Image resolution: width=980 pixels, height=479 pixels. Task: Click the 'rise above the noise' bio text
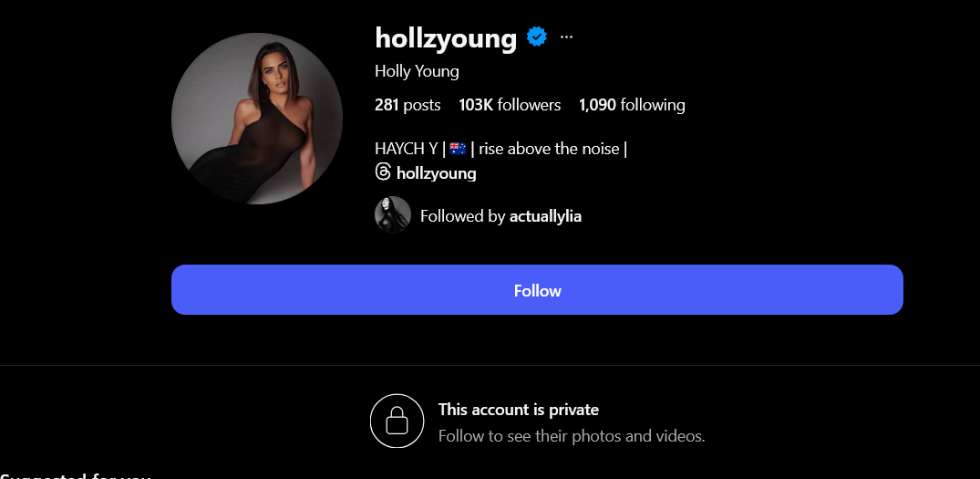click(550, 149)
